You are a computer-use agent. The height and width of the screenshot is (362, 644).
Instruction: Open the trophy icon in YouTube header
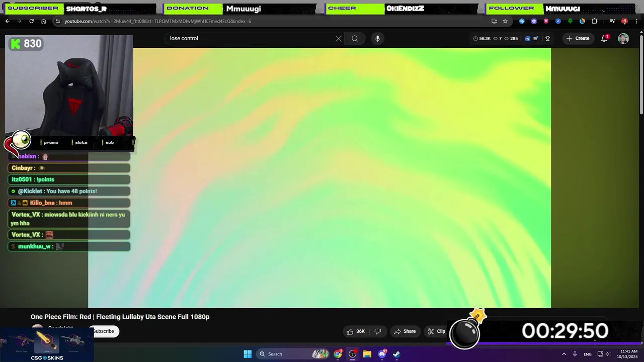(547, 38)
